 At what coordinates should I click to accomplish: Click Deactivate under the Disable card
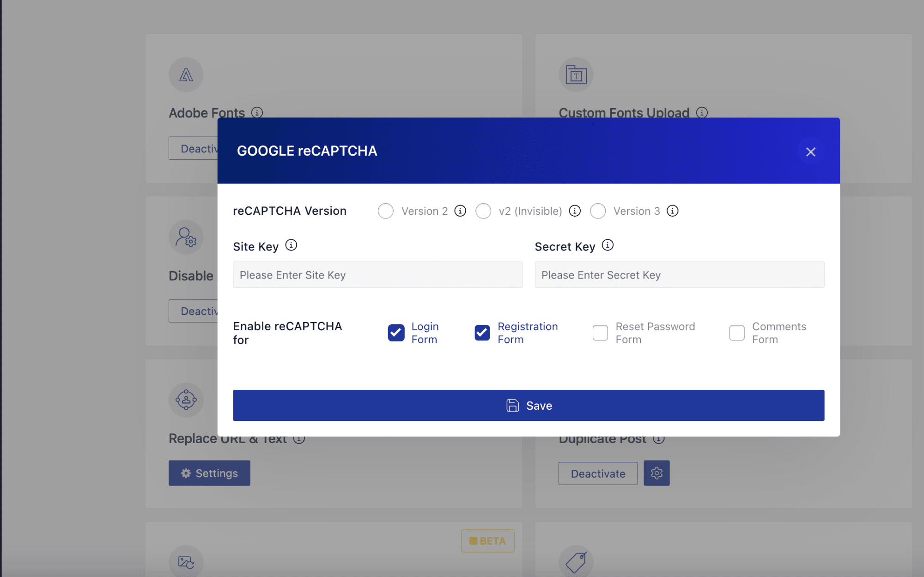193,311
